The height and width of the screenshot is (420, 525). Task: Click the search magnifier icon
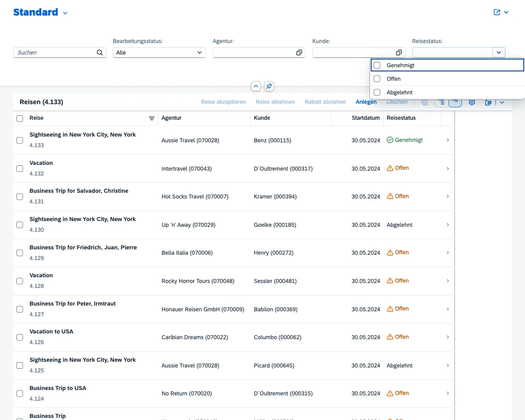point(100,52)
